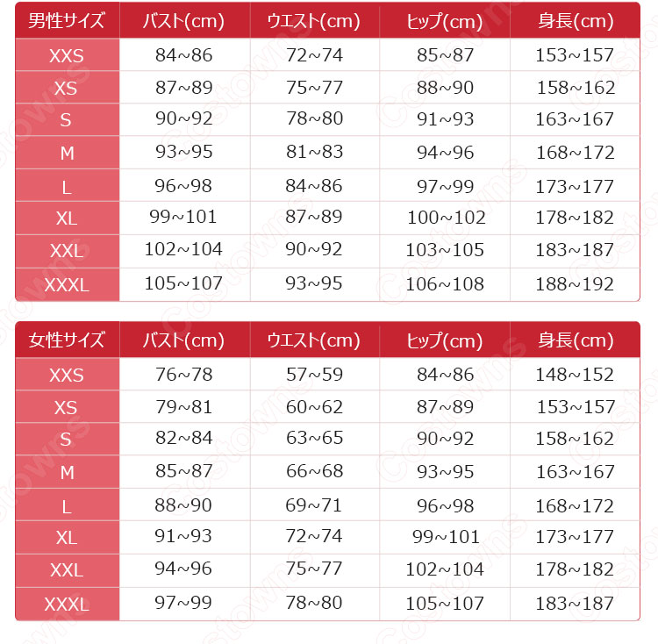Select the XXS label in men's table

pyautogui.click(x=67, y=56)
